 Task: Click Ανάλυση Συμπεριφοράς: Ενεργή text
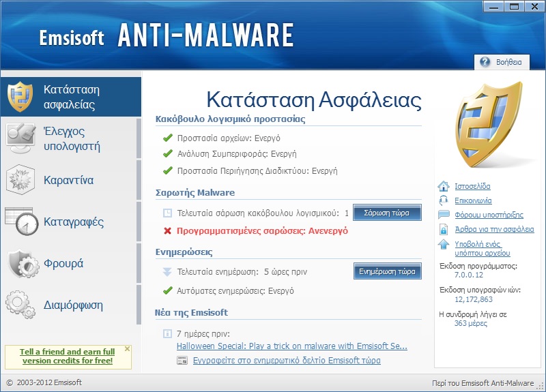coord(237,154)
